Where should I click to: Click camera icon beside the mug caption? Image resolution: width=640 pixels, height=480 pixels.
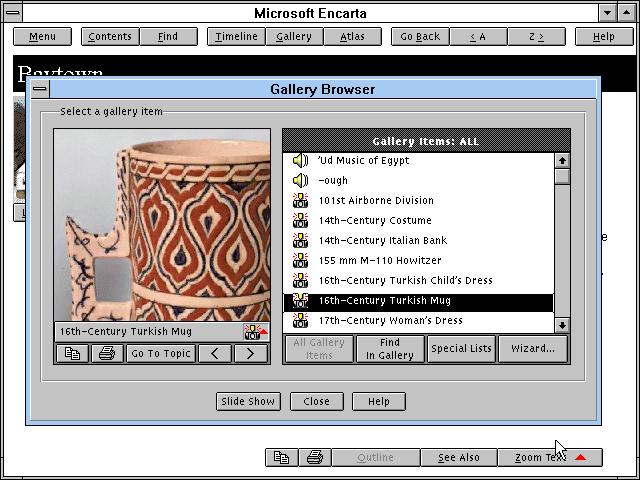coord(256,331)
